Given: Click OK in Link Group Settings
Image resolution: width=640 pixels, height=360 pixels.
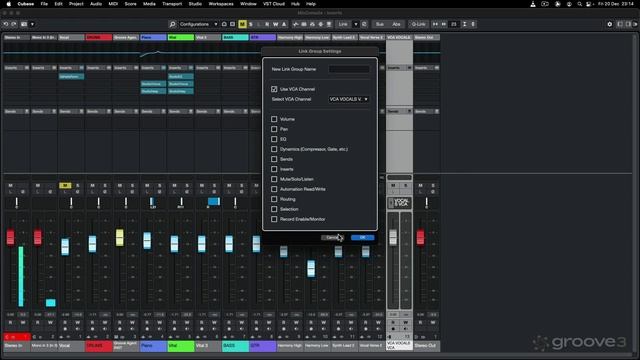Looking at the screenshot, I should tap(362, 238).
